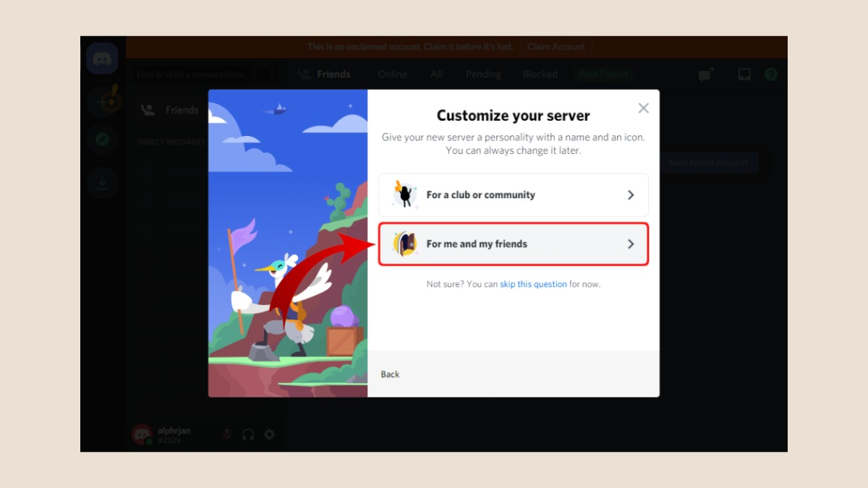The height and width of the screenshot is (488, 868).
Task: Select the For a club or community option
Action: (x=514, y=195)
